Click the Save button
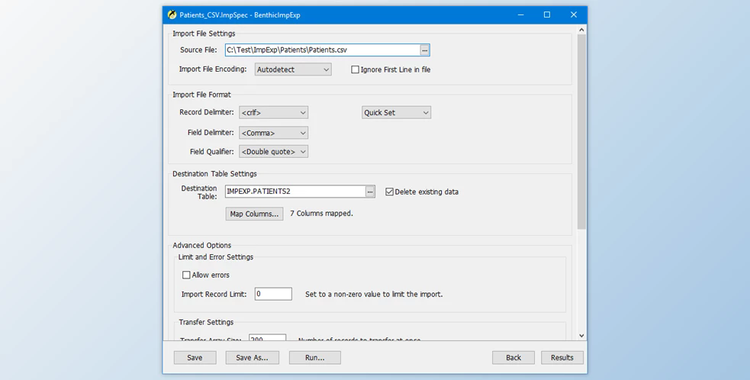Viewport: 750px width, 380px height. tap(195, 358)
